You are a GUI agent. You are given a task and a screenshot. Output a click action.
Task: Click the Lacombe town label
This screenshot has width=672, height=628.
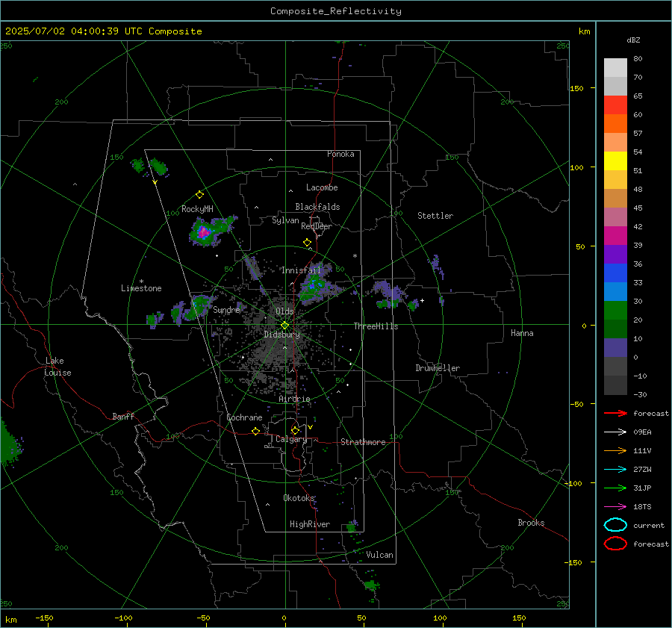[x=322, y=187]
